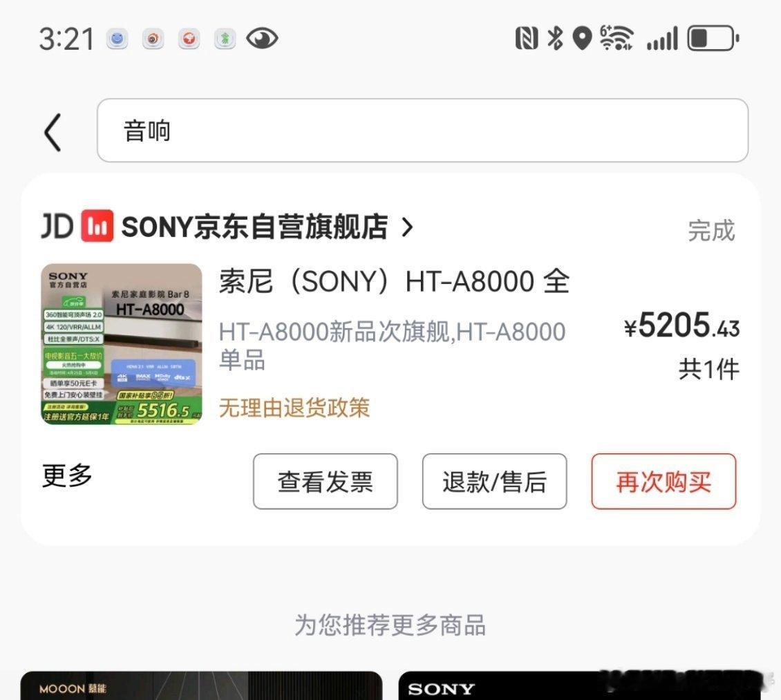781x700 pixels.
Task: Tap the red store badge icon
Action: (x=97, y=226)
